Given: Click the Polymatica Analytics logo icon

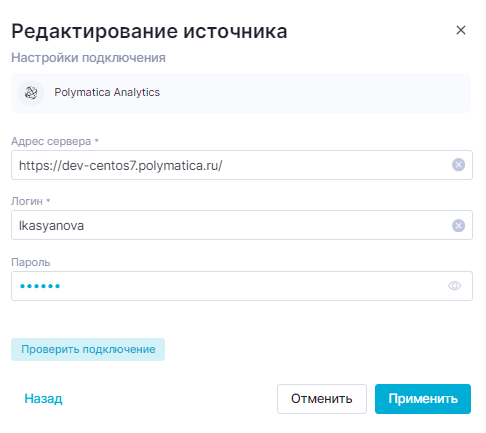Looking at the screenshot, I should (31, 93).
